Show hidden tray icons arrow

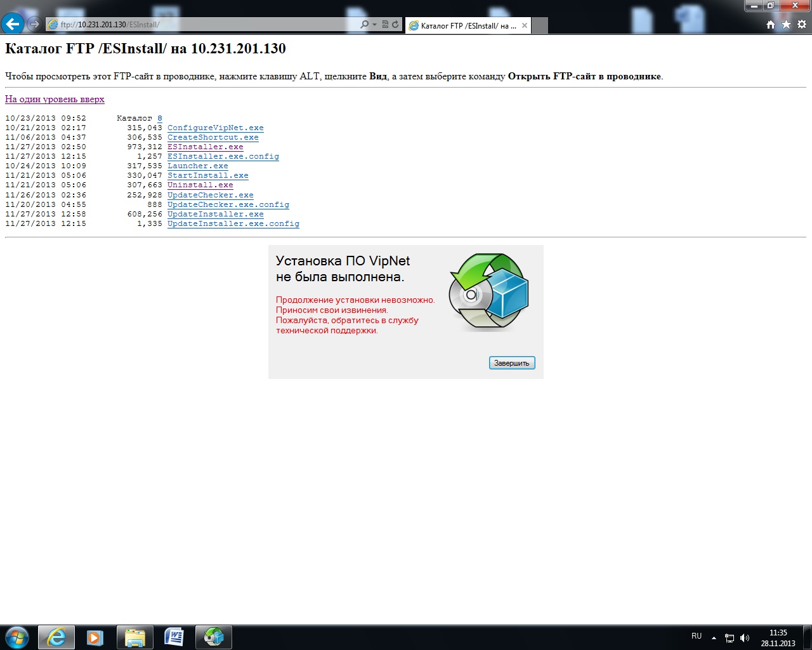coord(714,637)
